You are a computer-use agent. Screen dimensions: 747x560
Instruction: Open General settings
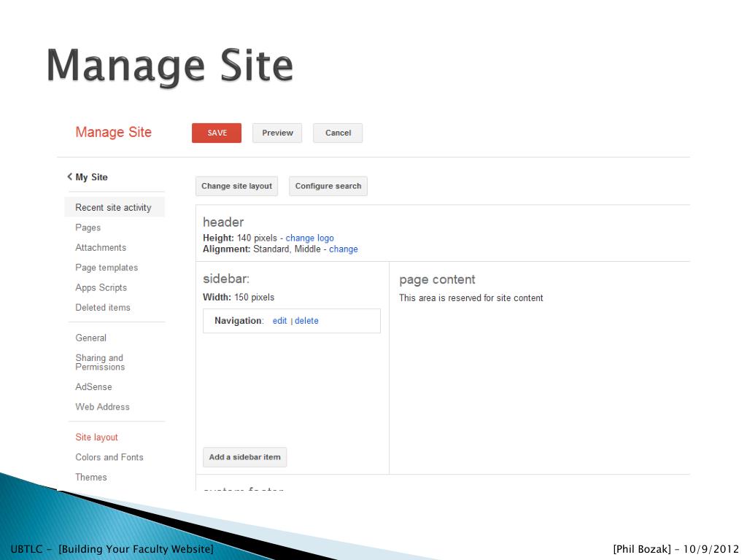click(x=90, y=338)
